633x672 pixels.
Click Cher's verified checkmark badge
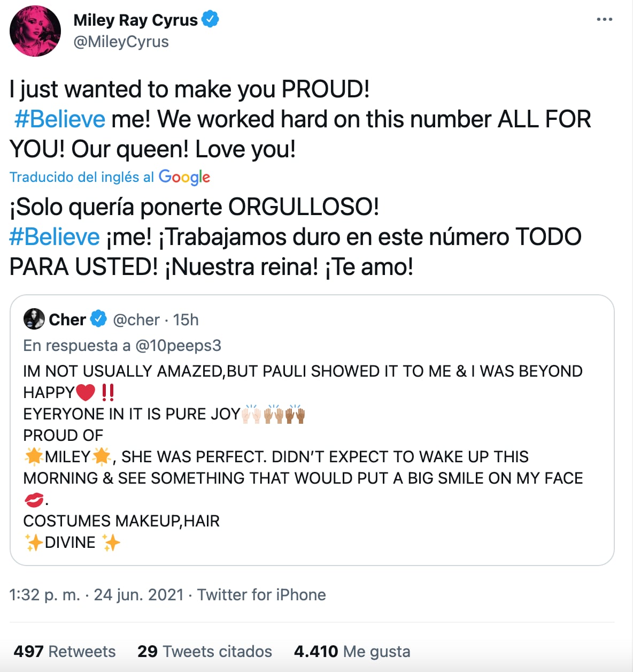(98, 319)
